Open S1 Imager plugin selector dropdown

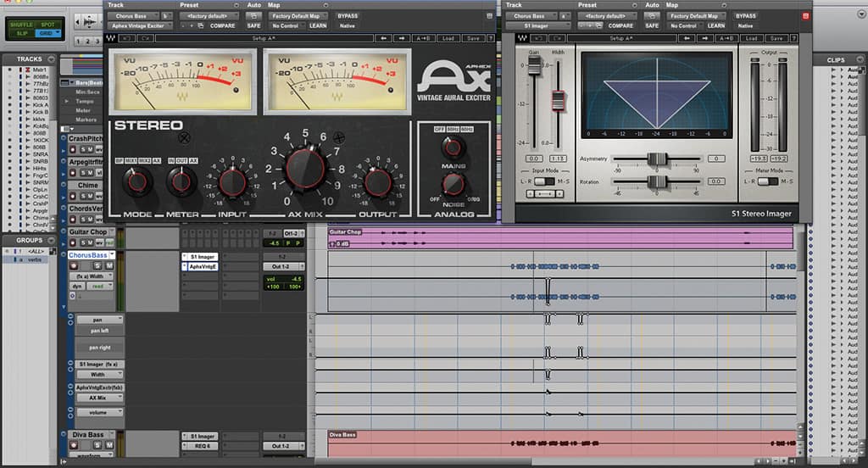(537, 25)
